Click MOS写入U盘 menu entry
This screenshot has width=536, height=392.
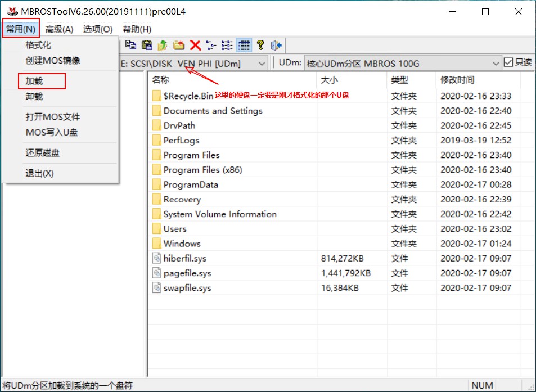(x=52, y=133)
